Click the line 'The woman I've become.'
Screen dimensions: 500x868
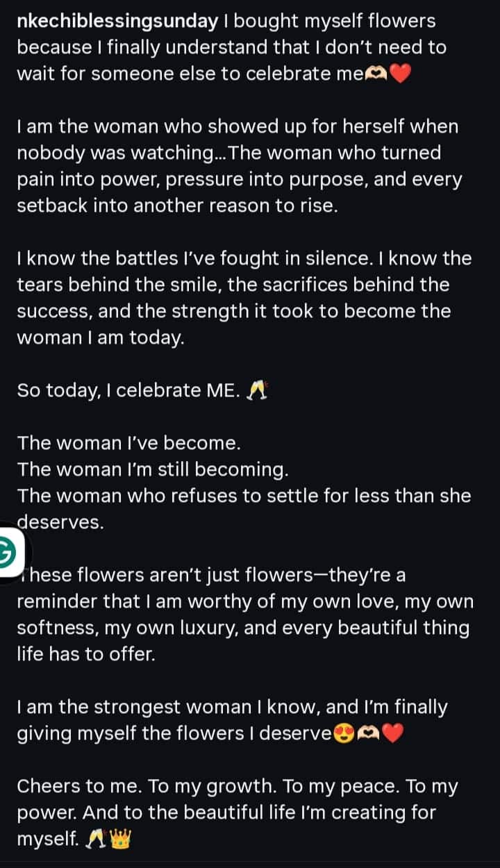[x=129, y=443]
